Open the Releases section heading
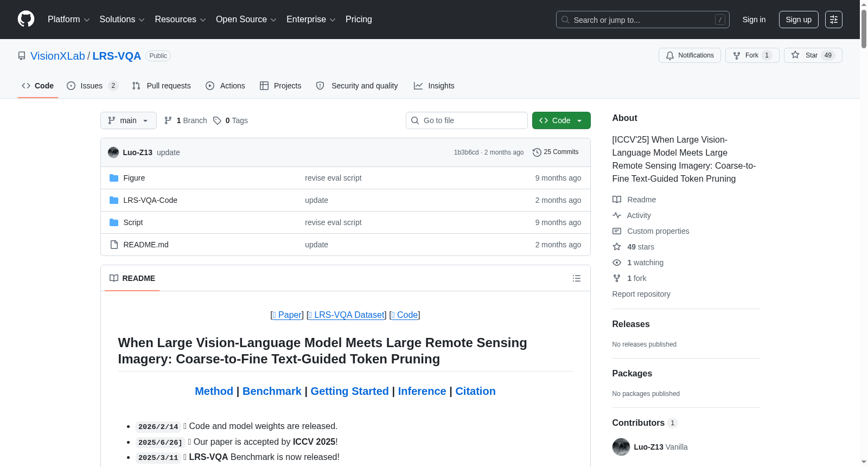 [631, 324]
